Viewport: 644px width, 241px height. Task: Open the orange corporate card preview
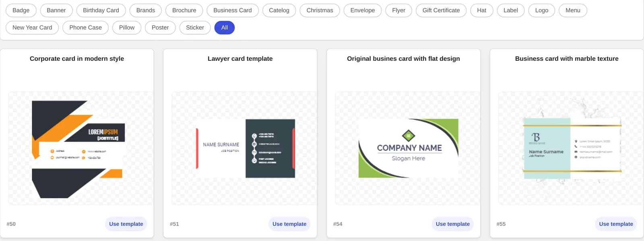pos(81,148)
